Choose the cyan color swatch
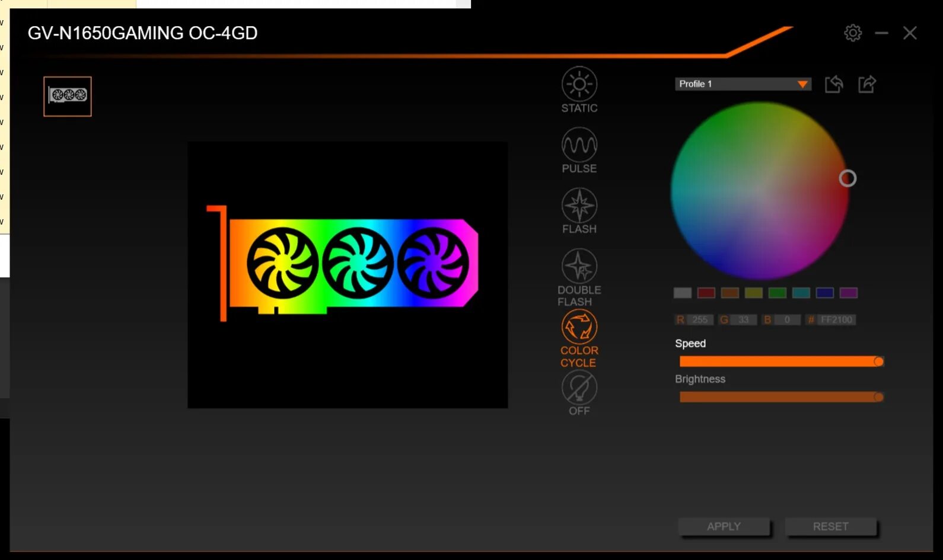Viewport: 943px width, 560px height. click(x=801, y=293)
